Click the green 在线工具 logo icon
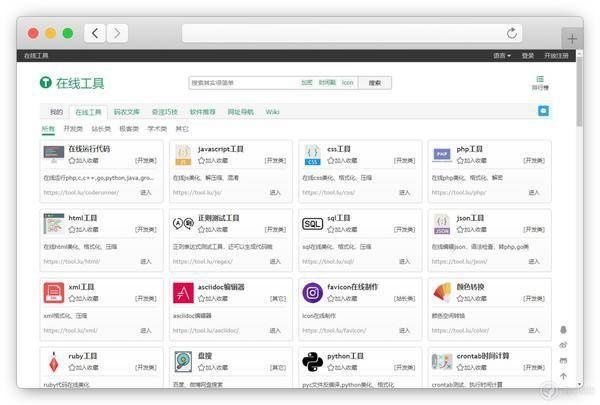The width and height of the screenshot is (600, 405). click(46, 82)
